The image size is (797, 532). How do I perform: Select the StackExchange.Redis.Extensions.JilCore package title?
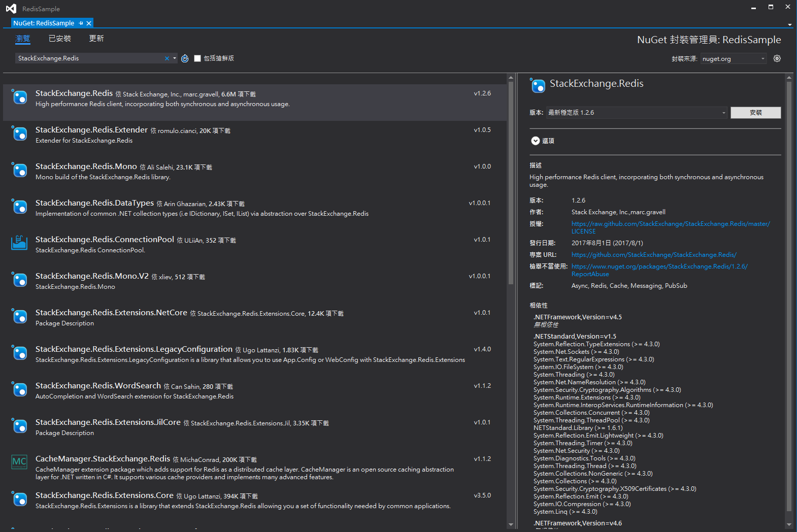point(108,422)
